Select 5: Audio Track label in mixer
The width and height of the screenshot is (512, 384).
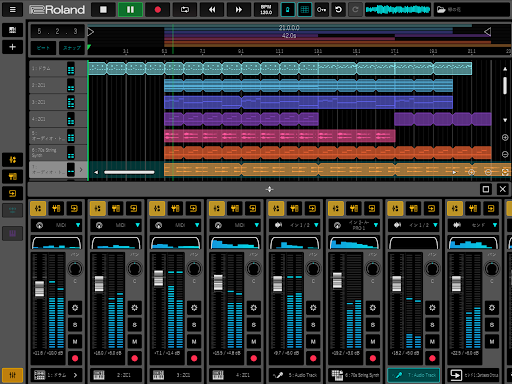[294, 375]
